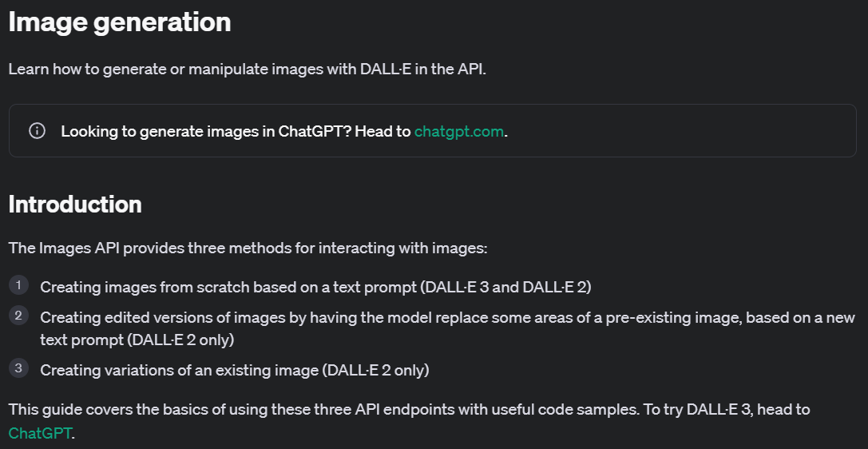Click the Introduction section heading

[x=75, y=205]
